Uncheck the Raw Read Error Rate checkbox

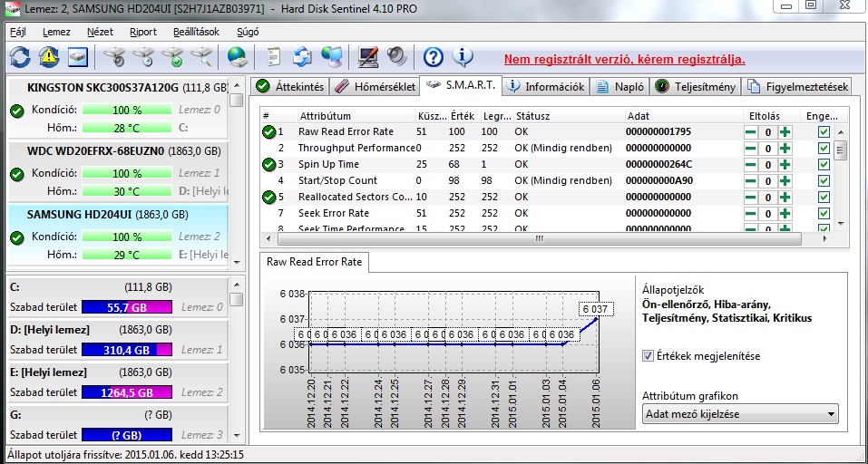tap(823, 132)
